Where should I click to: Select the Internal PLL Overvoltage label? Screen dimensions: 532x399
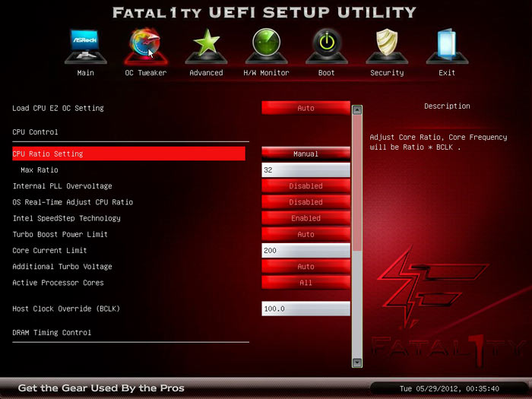tap(62, 186)
